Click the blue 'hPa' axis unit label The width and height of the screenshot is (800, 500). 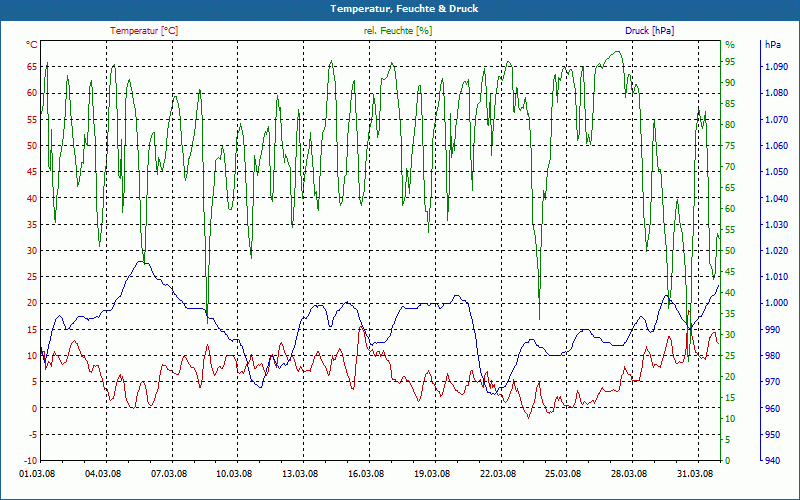click(773, 44)
